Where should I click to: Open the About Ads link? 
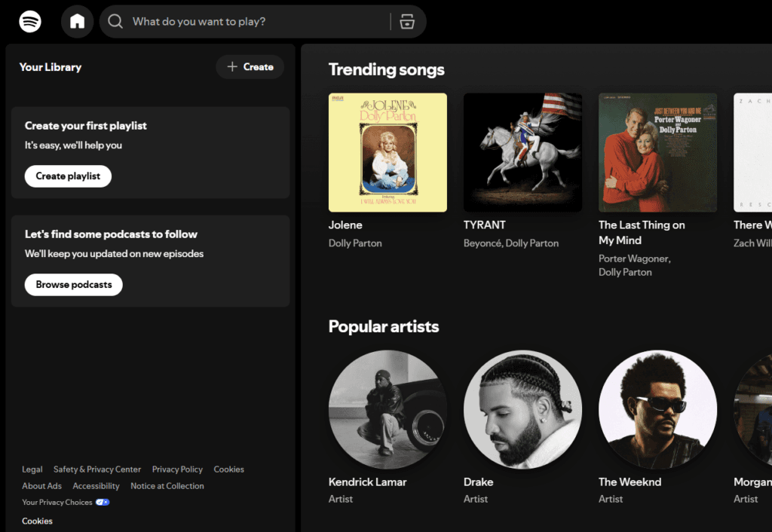coord(42,486)
